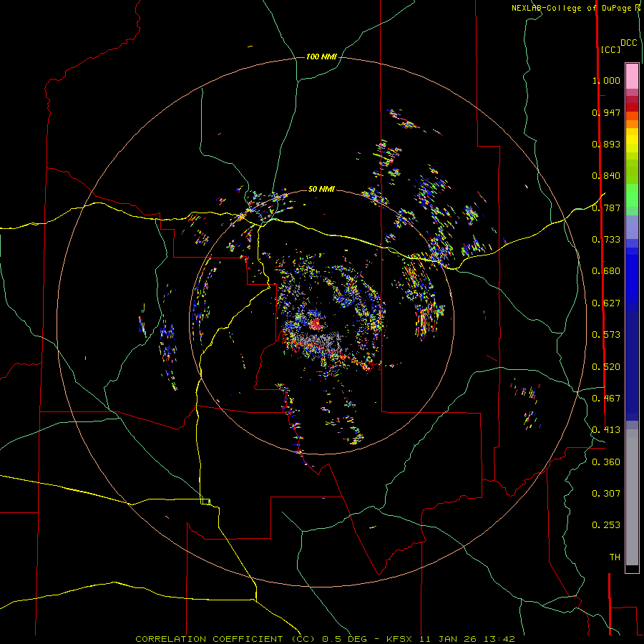Click the 0.520 value on the color scale
Screen dimensions: 644x644
point(606,367)
